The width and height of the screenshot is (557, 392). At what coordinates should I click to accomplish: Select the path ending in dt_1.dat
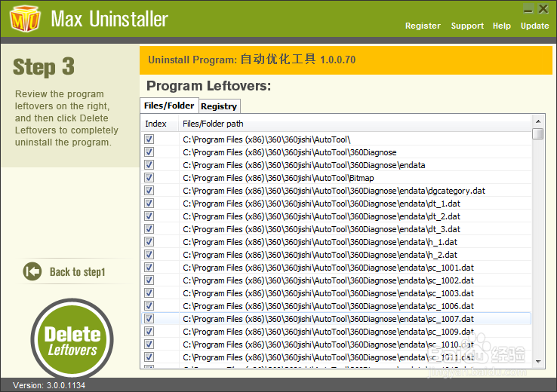322,204
